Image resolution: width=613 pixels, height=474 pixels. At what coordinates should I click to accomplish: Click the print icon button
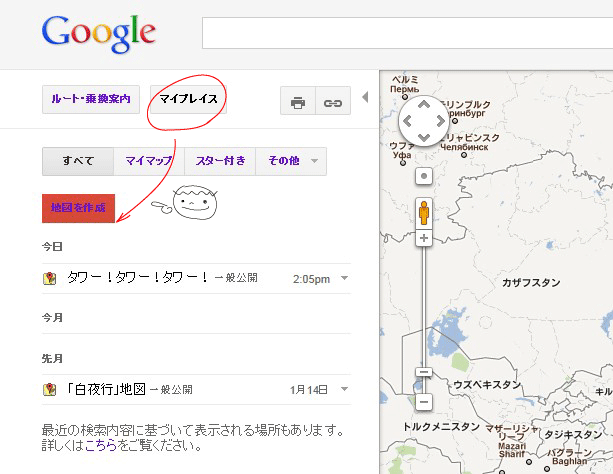(298, 101)
